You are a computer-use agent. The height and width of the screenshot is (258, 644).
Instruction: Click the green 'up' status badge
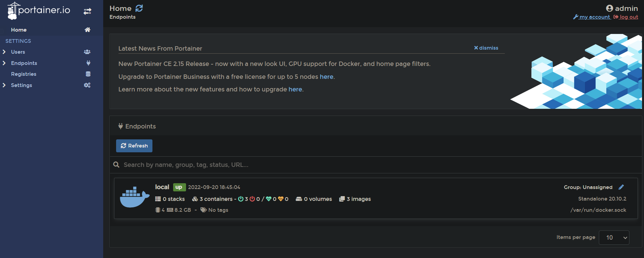click(179, 187)
